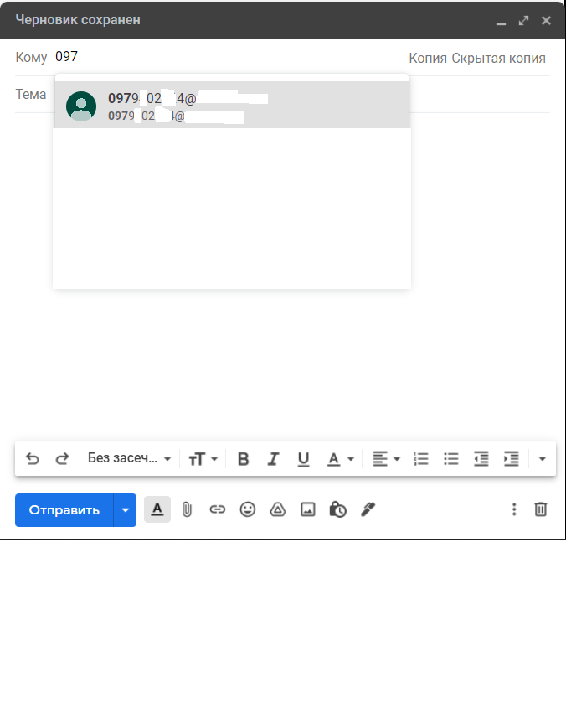This screenshot has width=566, height=728.
Task: Click the Кому label
Action: (31, 57)
